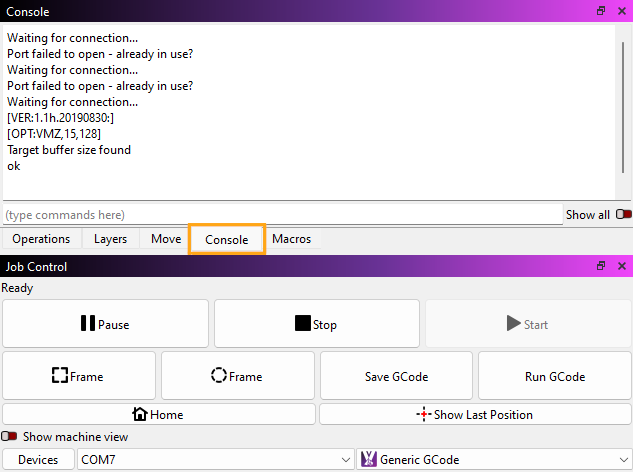
Task: Undock the Console panel
Action: tap(601, 11)
